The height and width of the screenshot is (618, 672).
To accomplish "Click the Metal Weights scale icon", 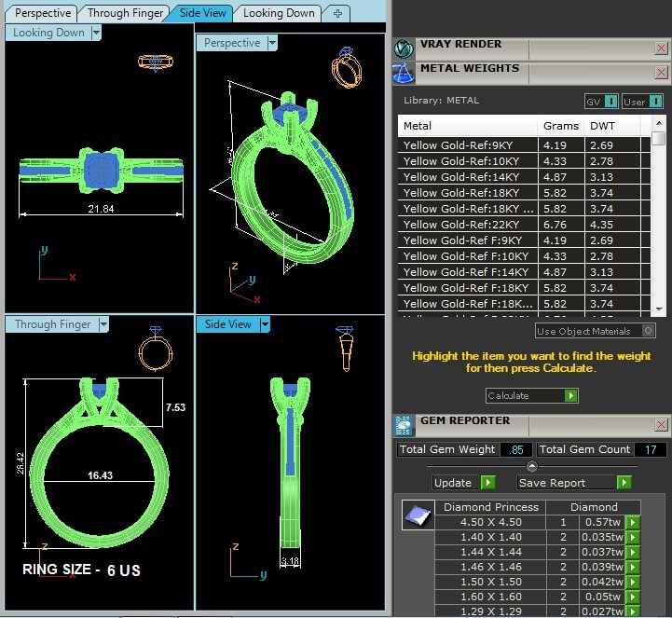I will 404,73.
